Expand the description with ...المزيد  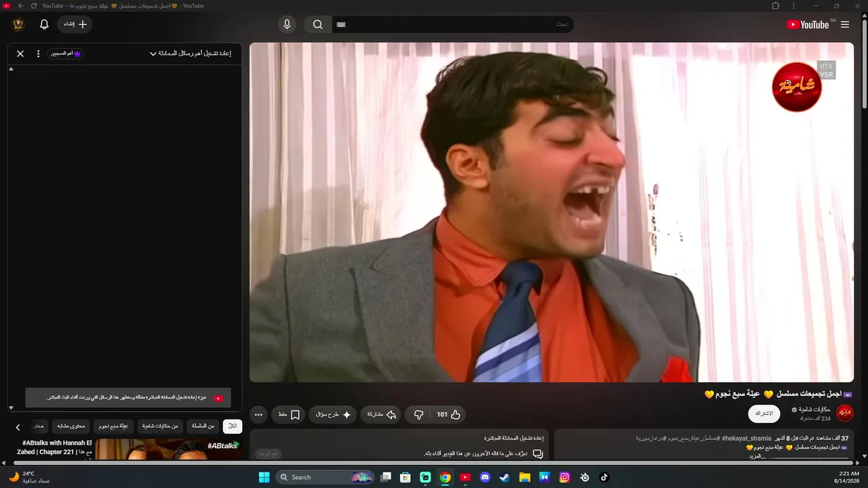pyautogui.click(x=757, y=456)
